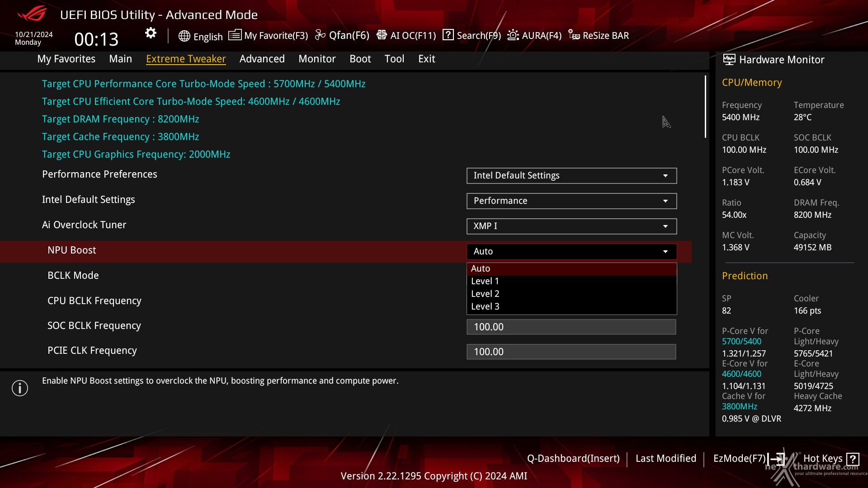Open Search question mark icon
Image resolution: width=868 pixels, height=488 pixels.
pyautogui.click(x=448, y=35)
